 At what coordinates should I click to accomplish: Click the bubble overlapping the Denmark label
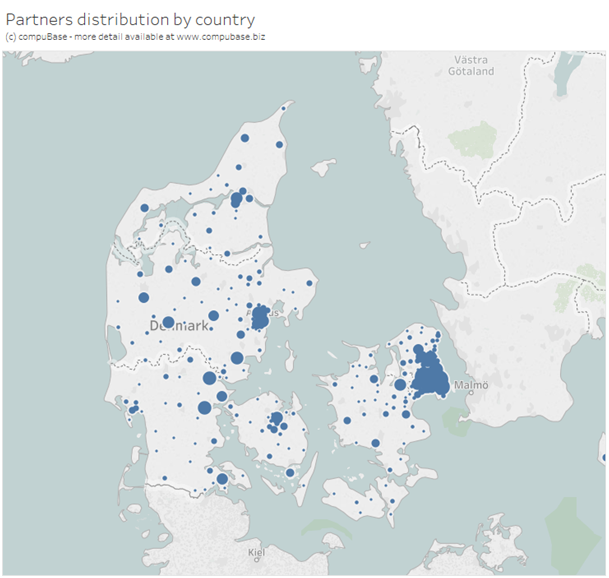pyautogui.click(x=168, y=323)
